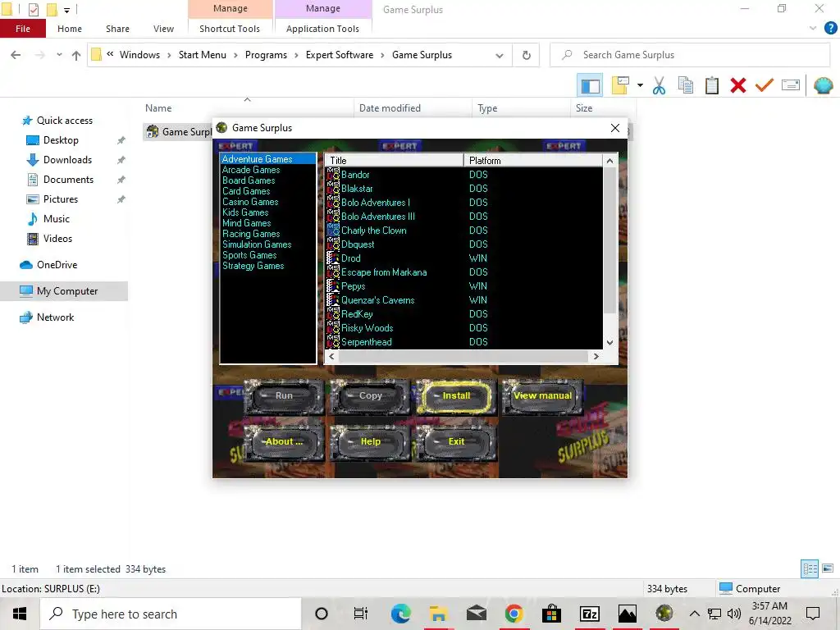Expand the ribbon with chevron arrow
Screen dimensions: 840x630
click(x=813, y=29)
